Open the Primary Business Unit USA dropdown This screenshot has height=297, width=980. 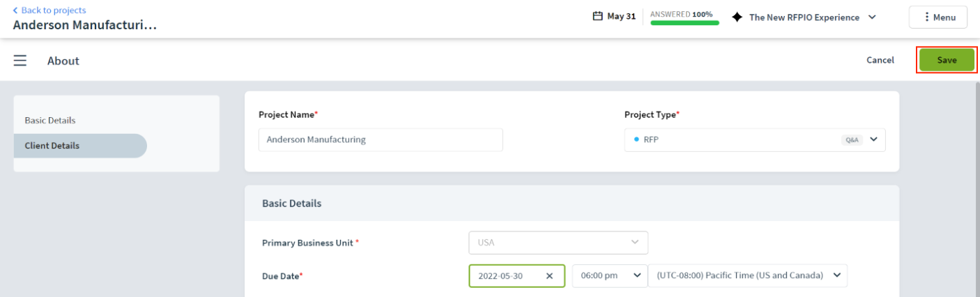(558, 243)
